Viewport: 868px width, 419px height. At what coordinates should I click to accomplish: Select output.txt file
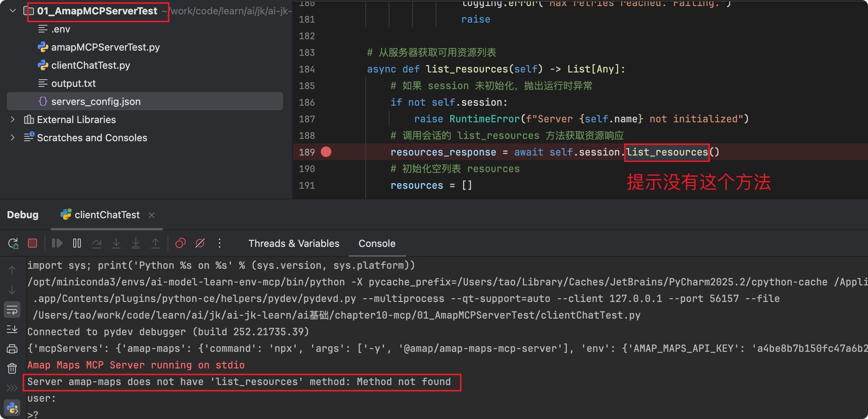point(73,83)
